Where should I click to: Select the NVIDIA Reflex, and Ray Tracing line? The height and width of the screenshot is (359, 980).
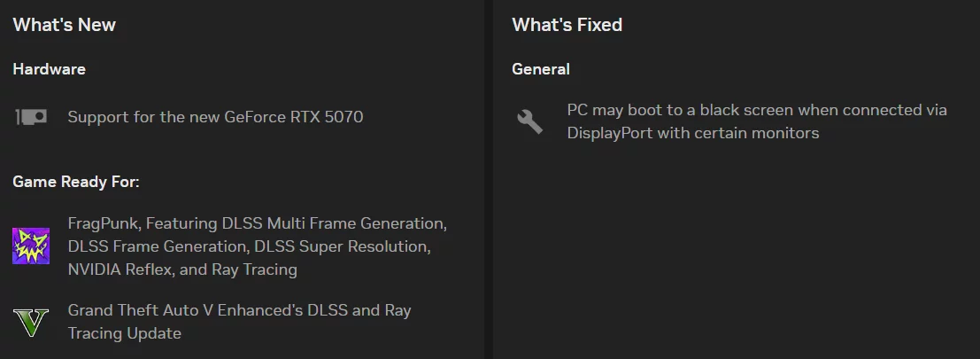pyautogui.click(x=181, y=269)
